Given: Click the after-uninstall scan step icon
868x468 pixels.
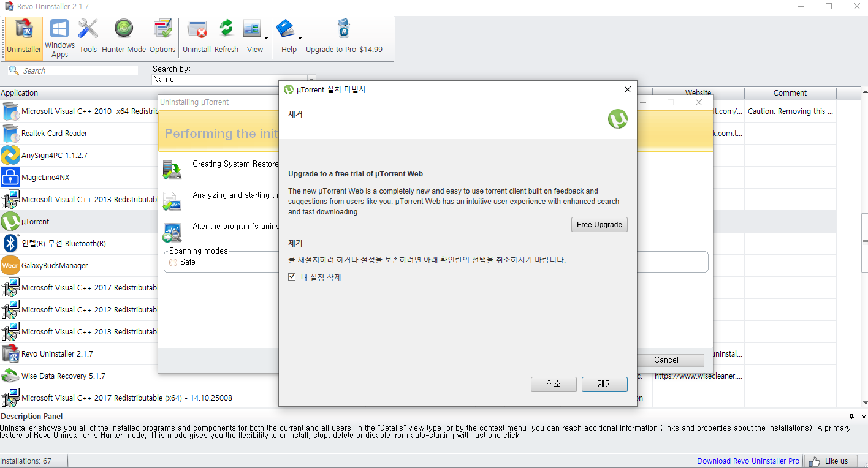Looking at the screenshot, I should point(172,233).
